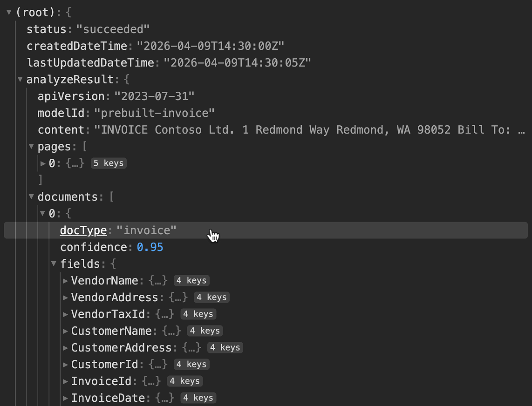The image size is (532, 406).
Task: Expand the InvoiceDate field
Action: 65,398
